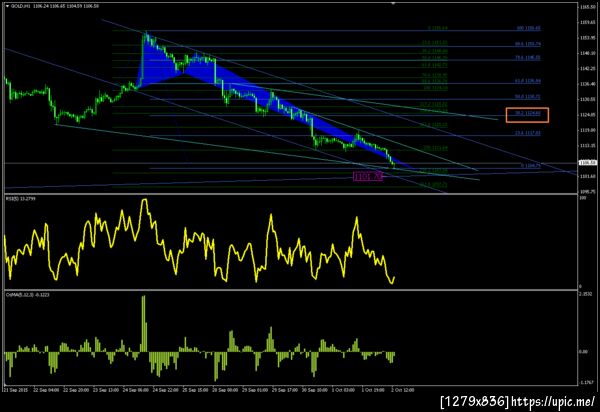Click the '1 Oct 19:00' time axis label
This screenshot has width=600, height=412.
pyautogui.click(x=373, y=390)
